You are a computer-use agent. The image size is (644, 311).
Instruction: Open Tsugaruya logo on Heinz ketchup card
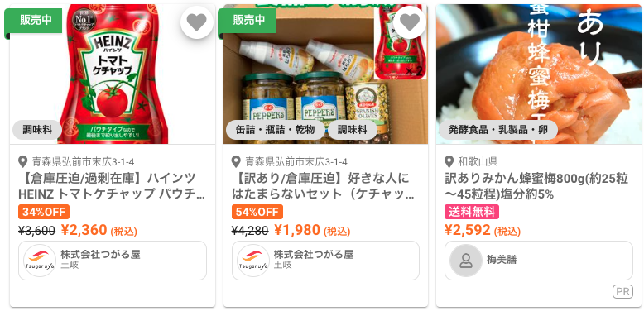[x=40, y=261]
